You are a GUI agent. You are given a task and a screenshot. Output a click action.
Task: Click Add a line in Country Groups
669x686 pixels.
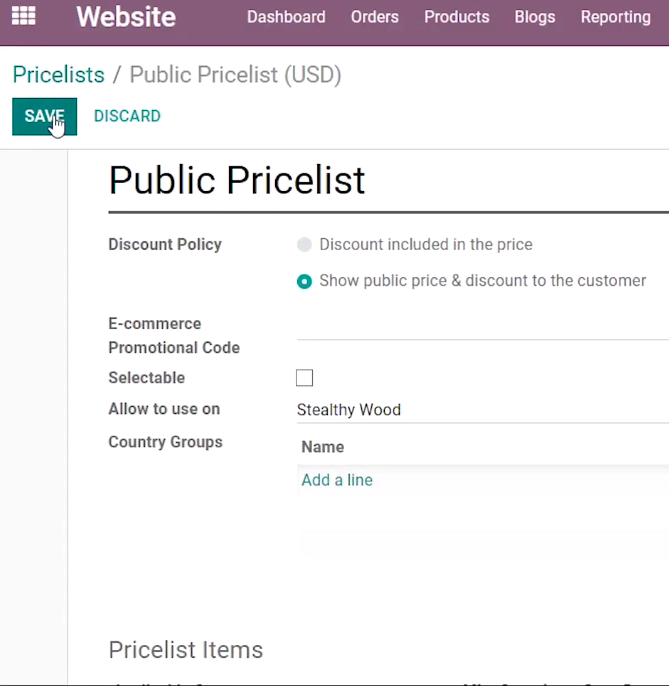click(x=337, y=480)
